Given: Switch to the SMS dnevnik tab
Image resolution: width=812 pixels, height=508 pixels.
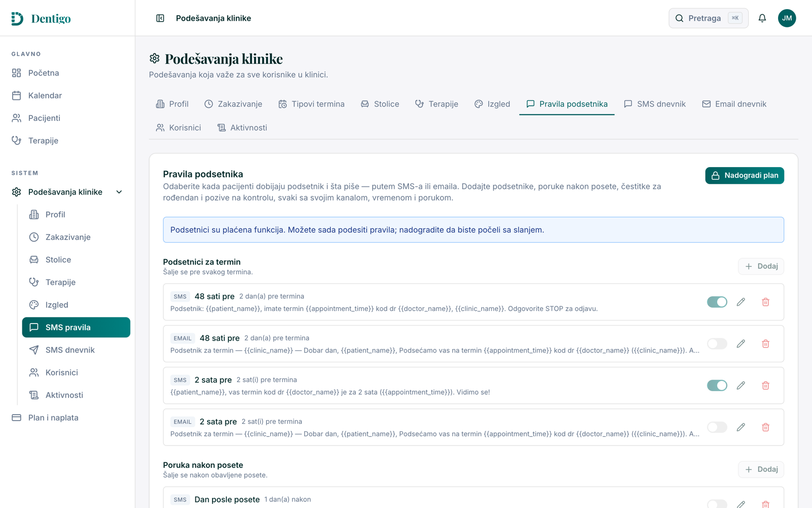Looking at the screenshot, I should click(x=655, y=104).
